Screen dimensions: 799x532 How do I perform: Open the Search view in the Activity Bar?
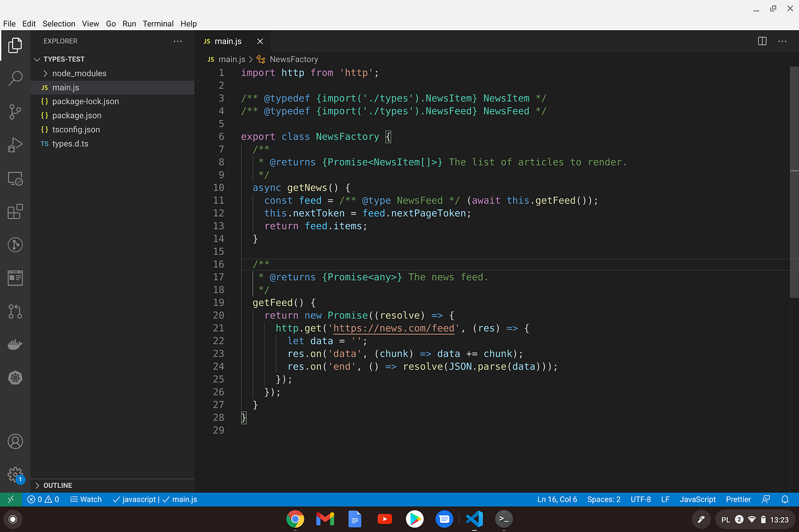pos(15,78)
